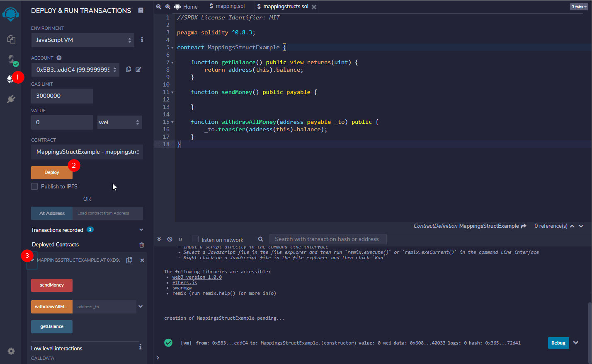Focus the Load contract from Address field
The image size is (592, 364).
[x=108, y=213]
